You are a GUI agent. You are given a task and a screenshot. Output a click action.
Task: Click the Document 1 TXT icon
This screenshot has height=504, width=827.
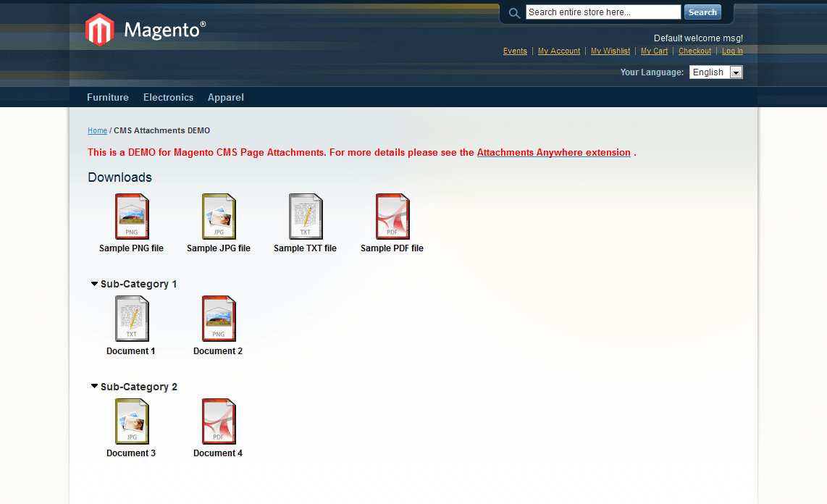point(132,319)
